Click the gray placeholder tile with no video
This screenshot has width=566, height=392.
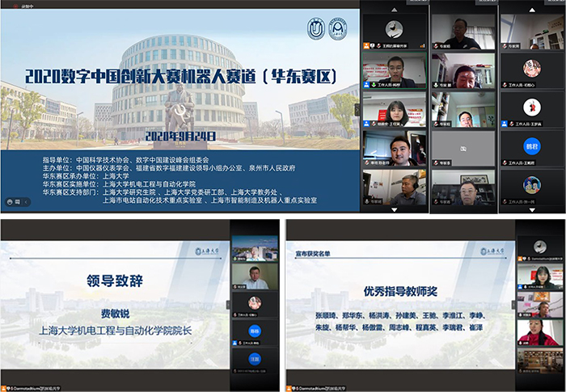[463, 149]
